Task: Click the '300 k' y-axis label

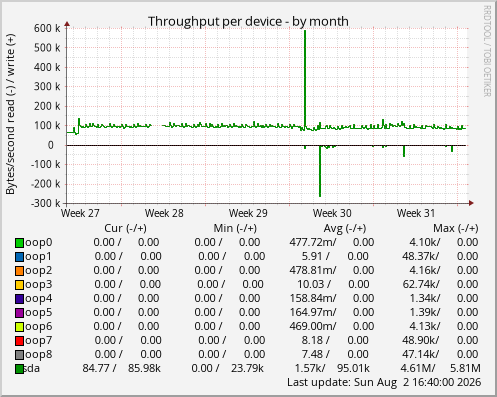Action: (x=47, y=87)
